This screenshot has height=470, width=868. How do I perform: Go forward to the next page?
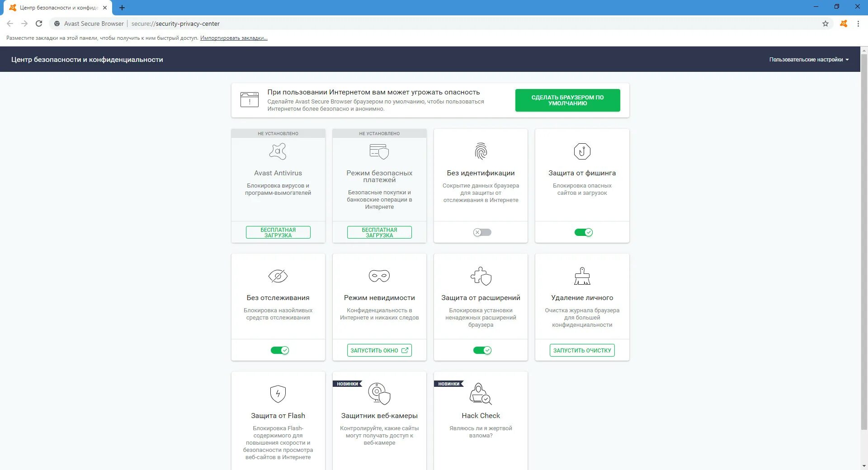[24, 23]
